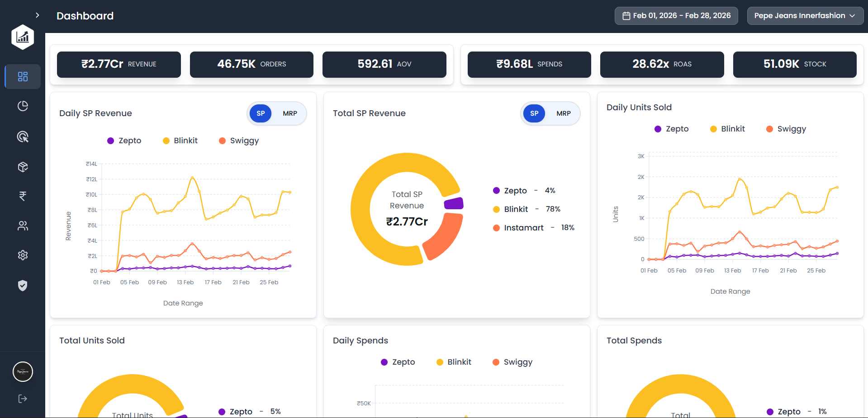Click the vertical "Units" axis label
This screenshot has height=418, width=868.
pos(615,214)
